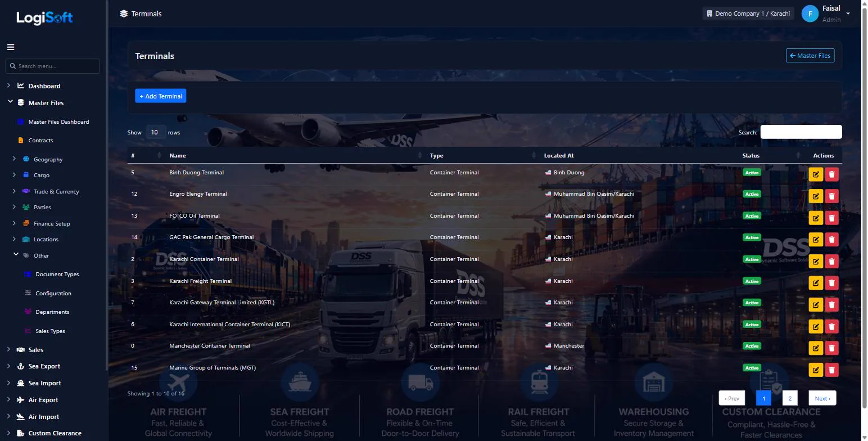Click the Demo Company 1 / Karachi badge

[748, 13]
